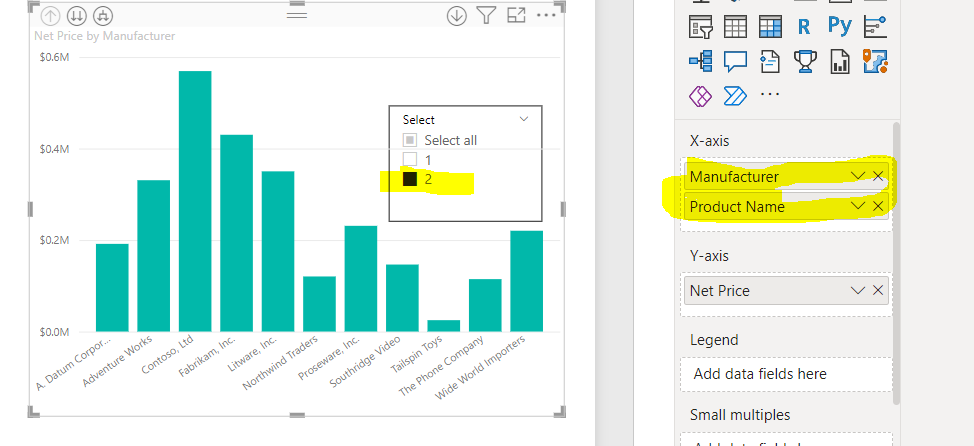Click the Select slicer header text

(419, 119)
